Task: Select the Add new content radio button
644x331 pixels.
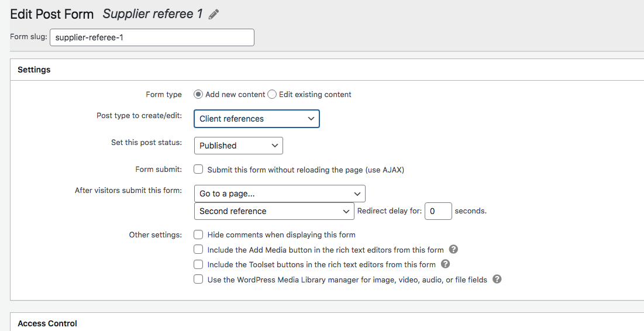Action: 198,95
